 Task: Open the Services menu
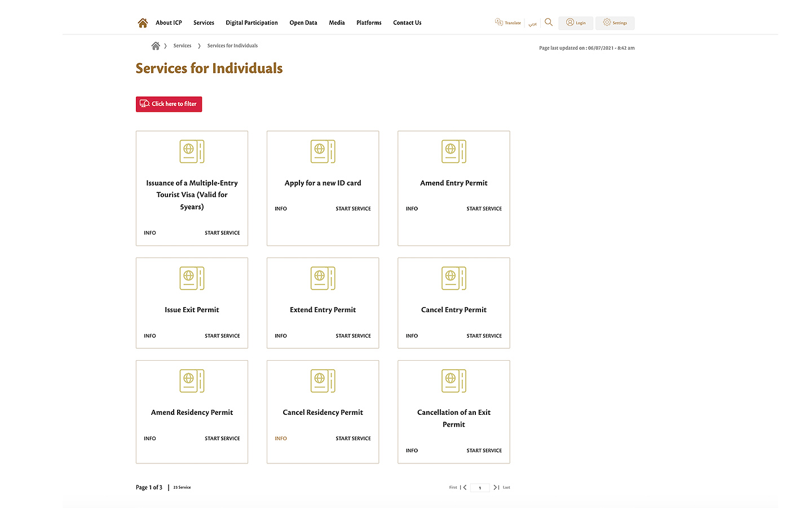coord(204,23)
